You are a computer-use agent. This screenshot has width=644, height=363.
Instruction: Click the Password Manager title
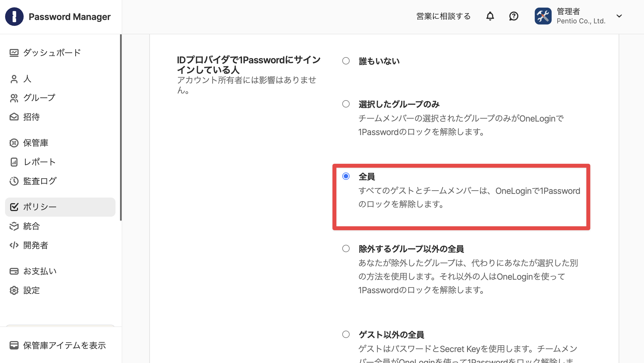pos(70,17)
